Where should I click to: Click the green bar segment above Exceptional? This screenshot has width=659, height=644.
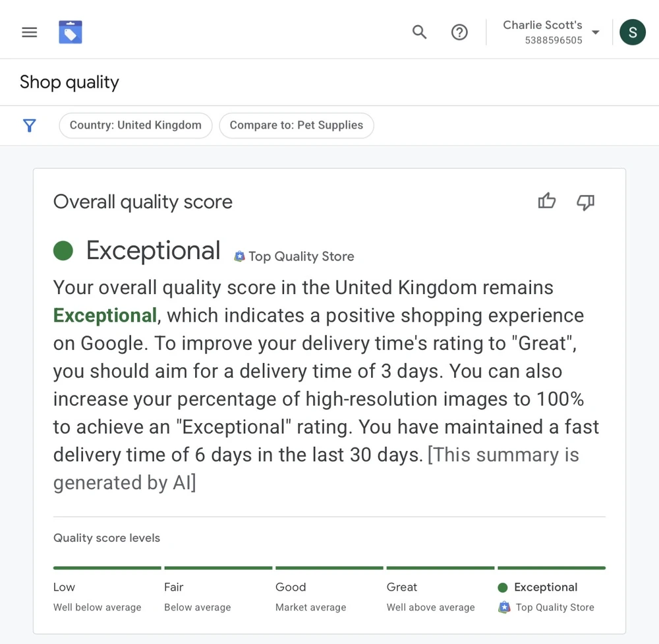pyautogui.click(x=552, y=568)
